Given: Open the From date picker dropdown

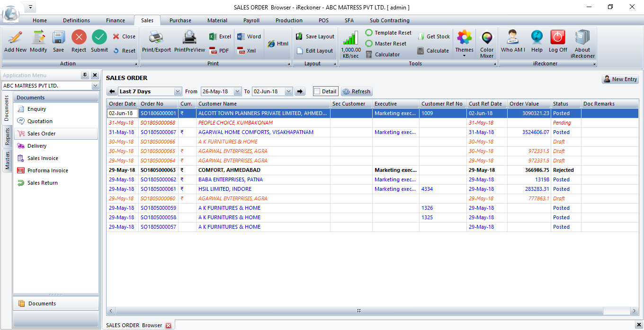Looking at the screenshot, I should pyautogui.click(x=238, y=91).
